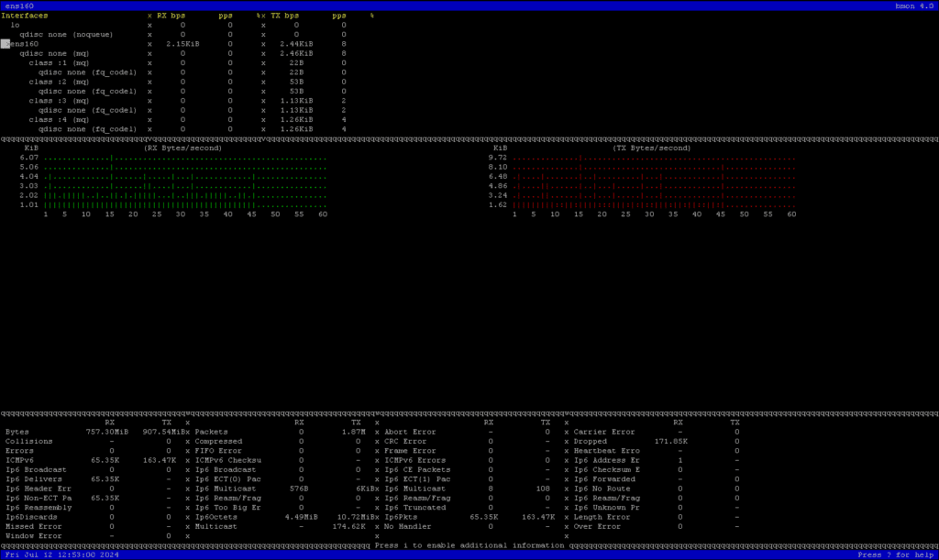Click the 1.01 label on RX graph
The height and width of the screenshot is (560, 939).
(29, 205)
